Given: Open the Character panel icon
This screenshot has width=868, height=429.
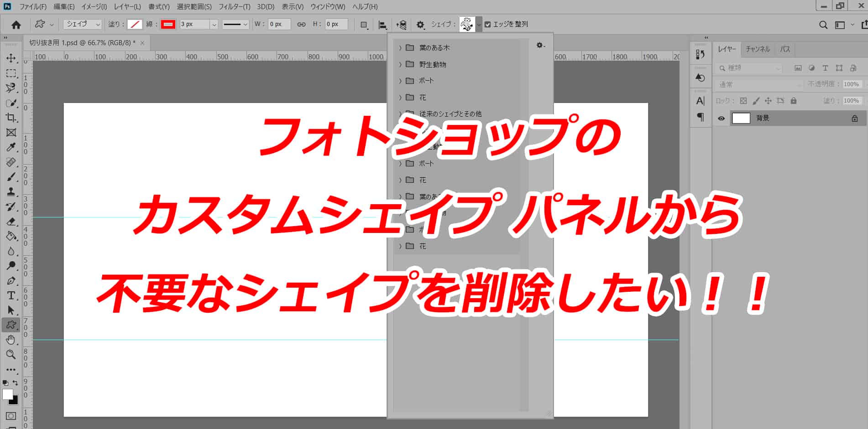Looking at the screenshot, I should 700,101.
